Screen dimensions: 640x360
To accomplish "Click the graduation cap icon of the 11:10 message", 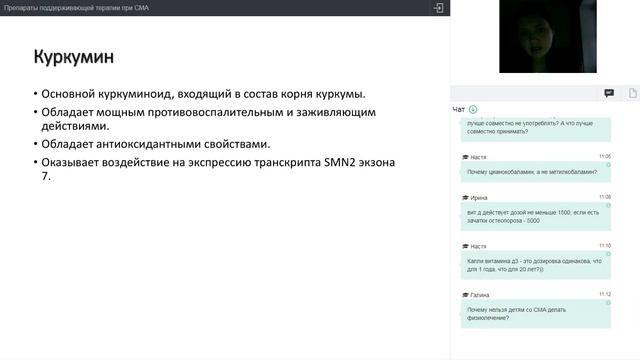I will click(465, 246).
